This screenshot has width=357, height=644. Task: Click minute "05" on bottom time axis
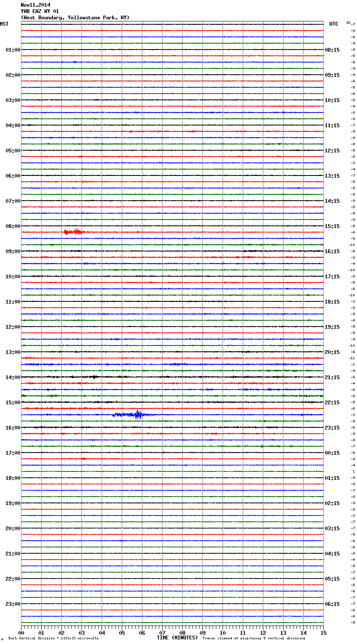coord(122,633)
